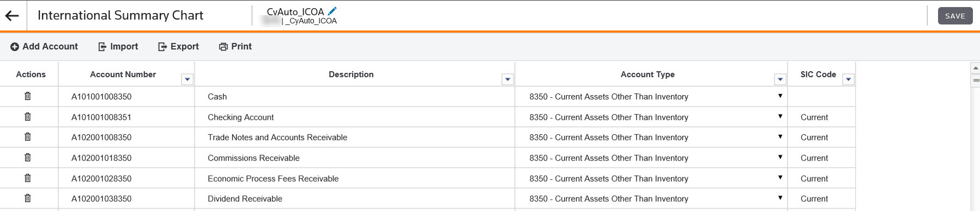Open SIC Code column filter dropdown
Viewport: 980px width, 211px height.
tap(848, 79)
